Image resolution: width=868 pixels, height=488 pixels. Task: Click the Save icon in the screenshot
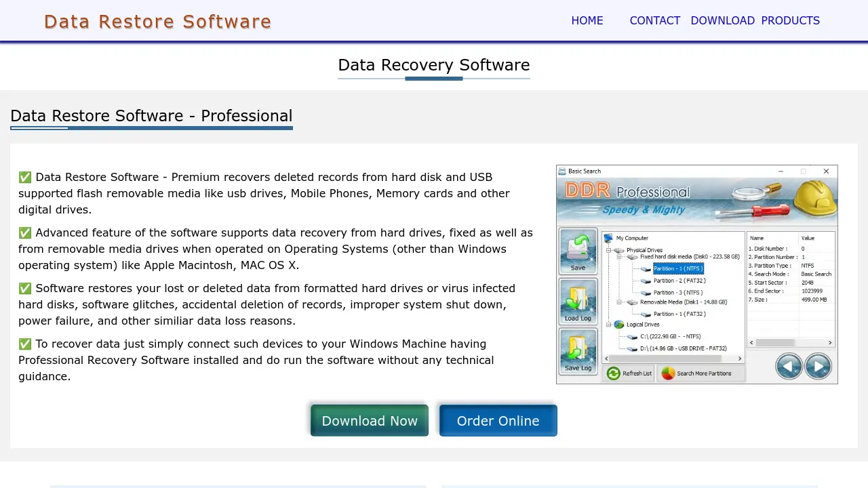tap(578, 251)
